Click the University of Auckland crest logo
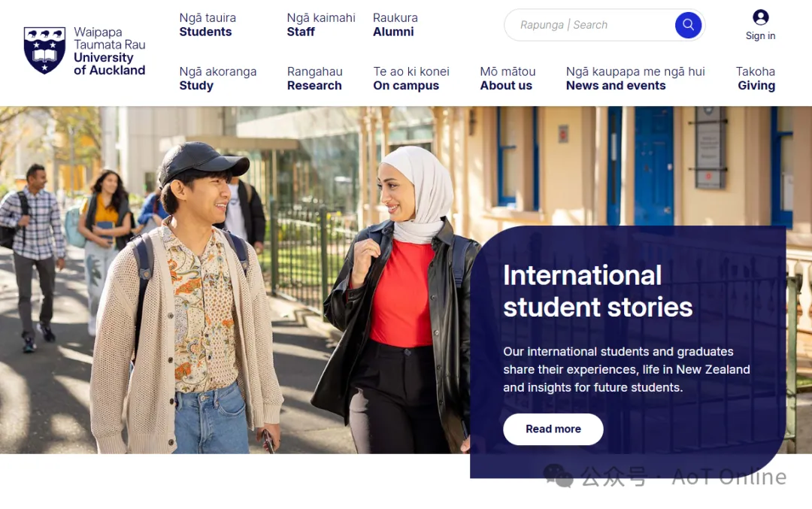This screenshot has height=509, width=812. pos(44,50)
